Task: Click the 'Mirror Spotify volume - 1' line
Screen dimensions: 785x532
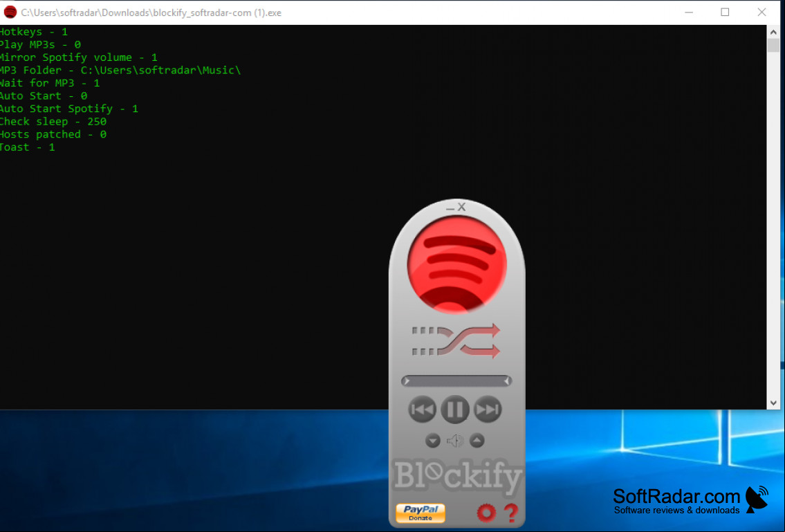Action: (x=79, y=57)
